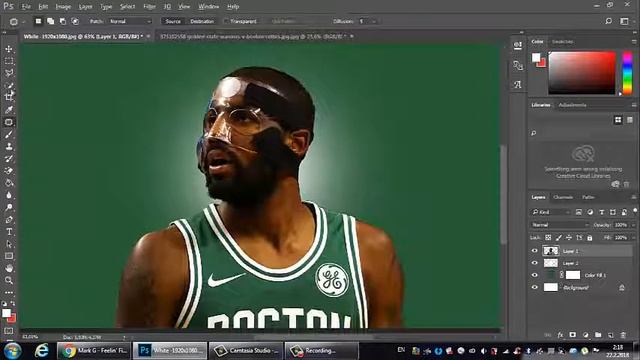Select the active Patch tool in the toolbox

[9, 122]
